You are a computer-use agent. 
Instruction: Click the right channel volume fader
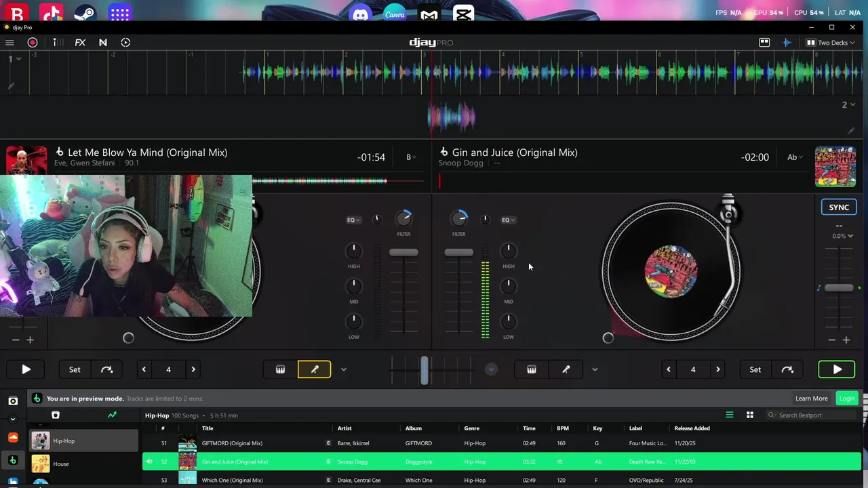pyautogui.click(x=459, y=252)
